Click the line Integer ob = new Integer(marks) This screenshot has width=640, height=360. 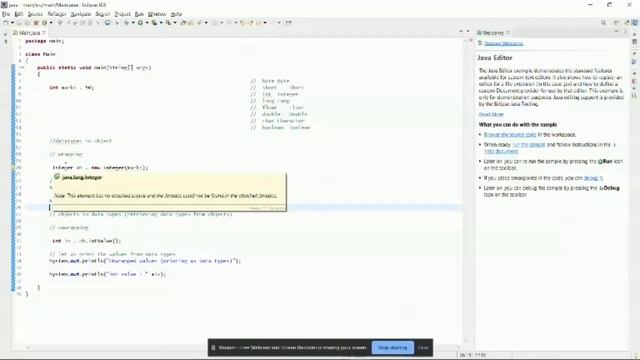click(x=100, y=167)
